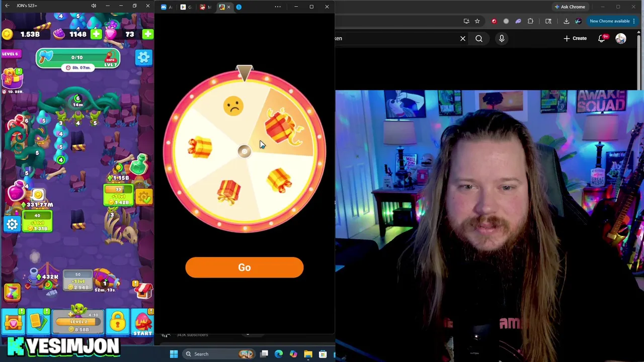
Task: Open File Explorer from taskbar
Action: (x=308, y=354)
